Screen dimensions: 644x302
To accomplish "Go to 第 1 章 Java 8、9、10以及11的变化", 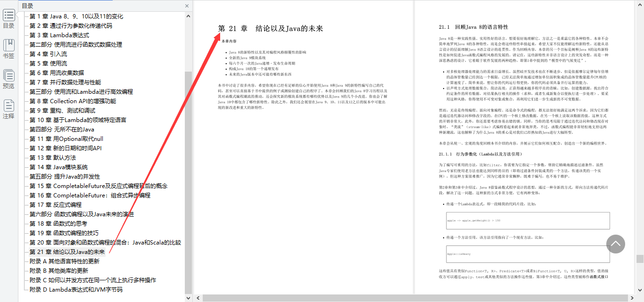I will pyautogui.click(x=76, y=16).
